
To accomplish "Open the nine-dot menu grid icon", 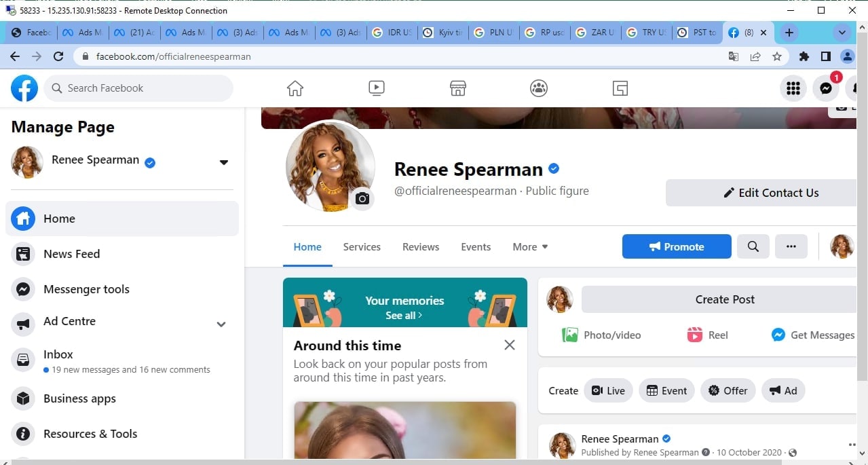I will [793, 88].
